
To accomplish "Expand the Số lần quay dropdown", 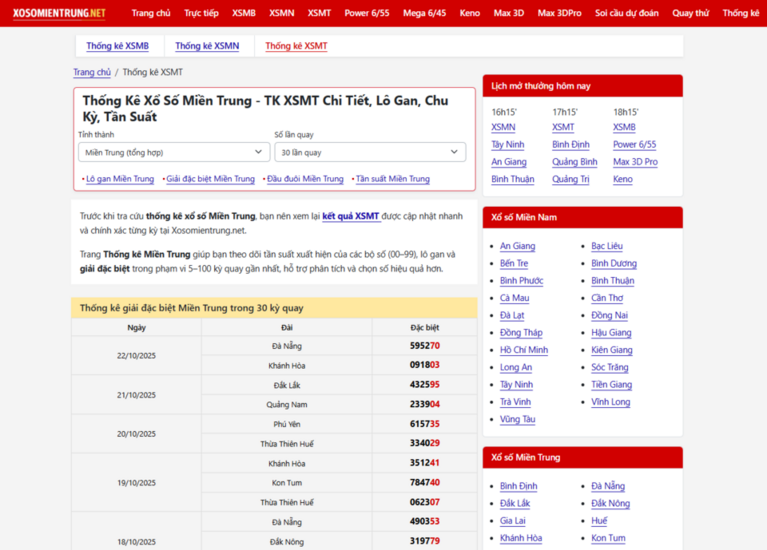I will [370, 152].
